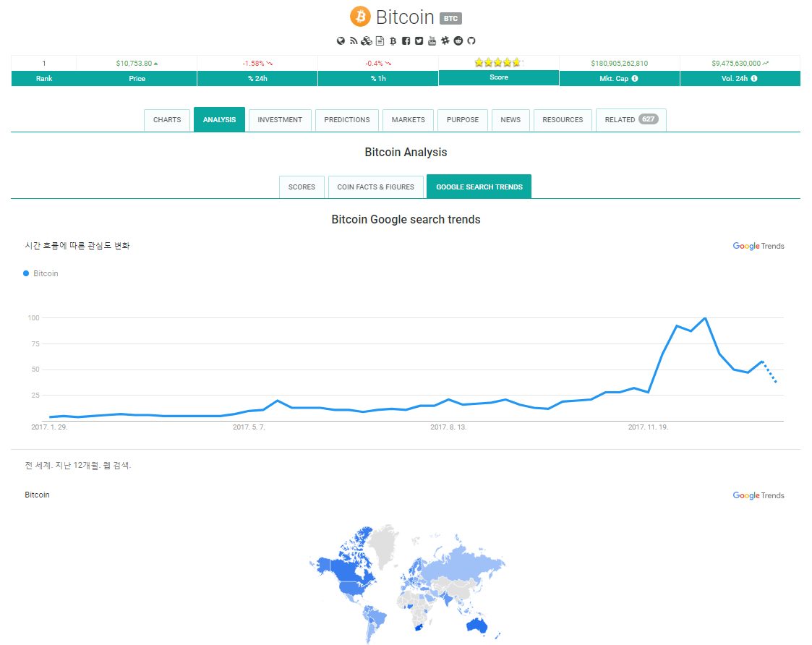Viewport: 812px width, 645px height.
Task: Click the 2017. 11. 19. date label
Action: 648,427
